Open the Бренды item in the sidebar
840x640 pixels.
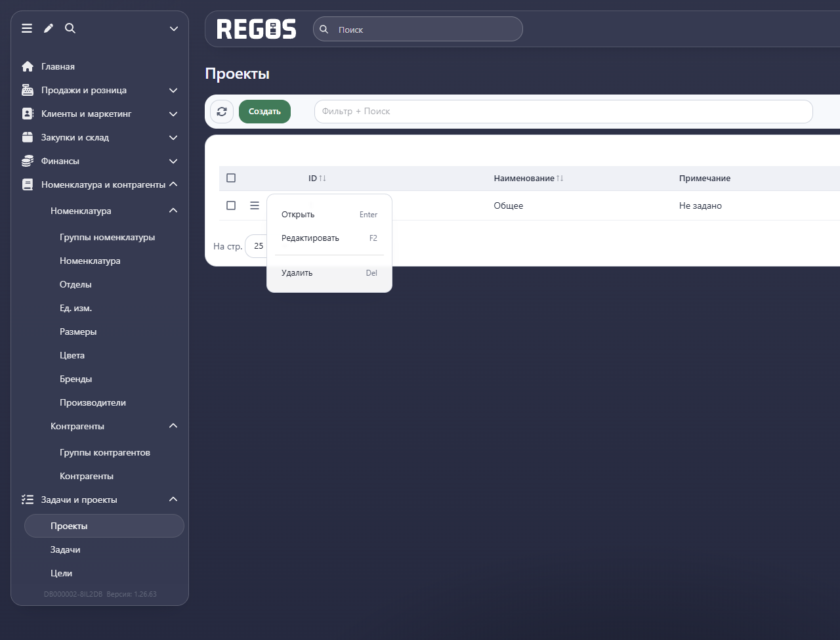click(x=75, y=379)
